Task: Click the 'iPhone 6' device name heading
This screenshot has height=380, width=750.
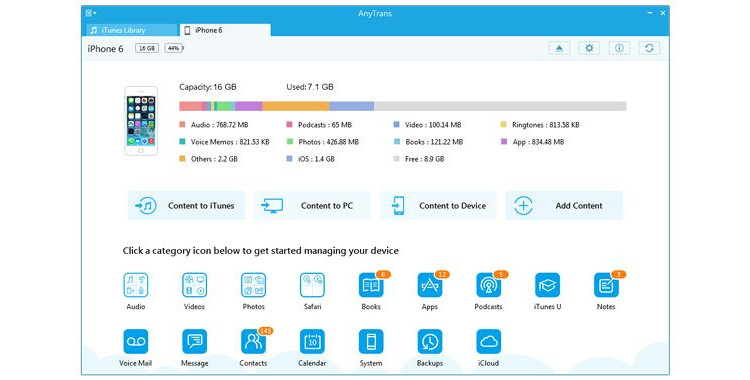Action: point(106,49)
